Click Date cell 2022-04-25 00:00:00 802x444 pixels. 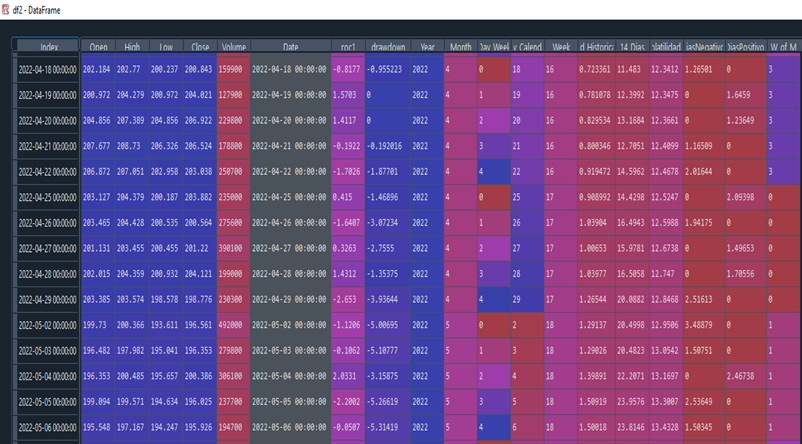(291, 197)
